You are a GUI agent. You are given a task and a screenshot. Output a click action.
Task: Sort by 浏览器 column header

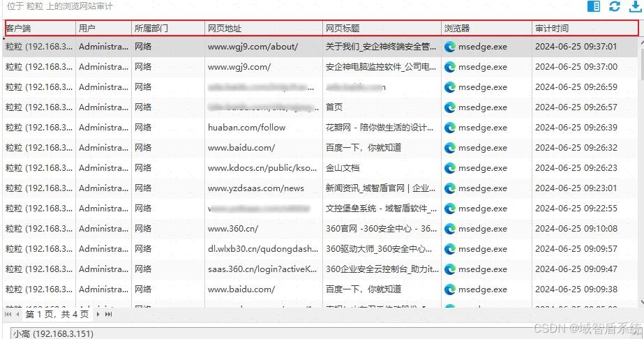point(487,29)
